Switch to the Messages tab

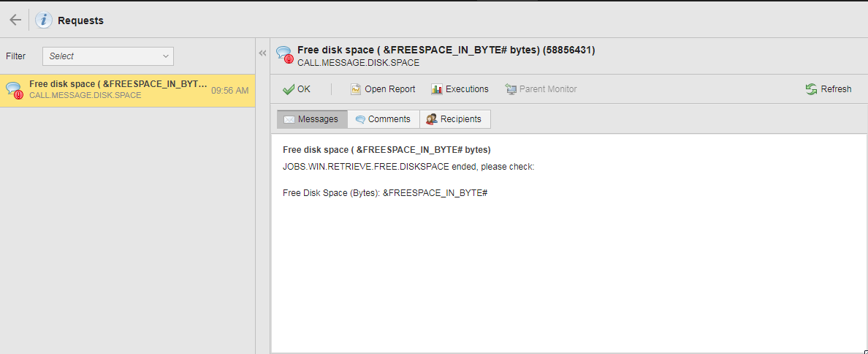pos(312,119)
